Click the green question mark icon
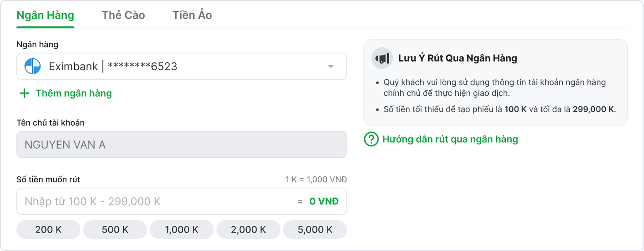644x251 pixels. coord(371,139)
